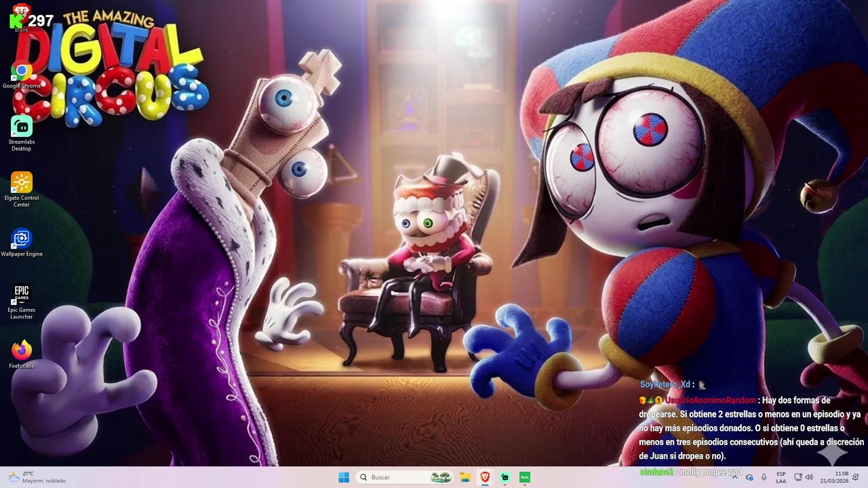The height and width of the screenshot is (488, 868).
Task: Open the green fom app in the taskbar
Action: click(x=524, y=477)
